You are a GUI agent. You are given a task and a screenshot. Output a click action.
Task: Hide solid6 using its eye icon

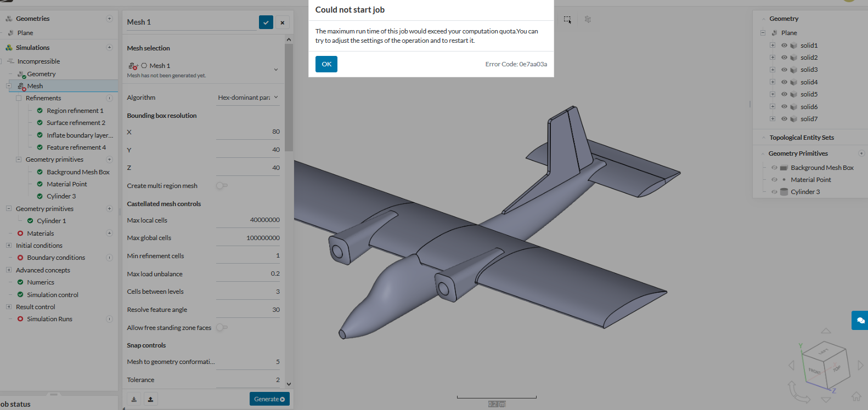click(784, 107)
